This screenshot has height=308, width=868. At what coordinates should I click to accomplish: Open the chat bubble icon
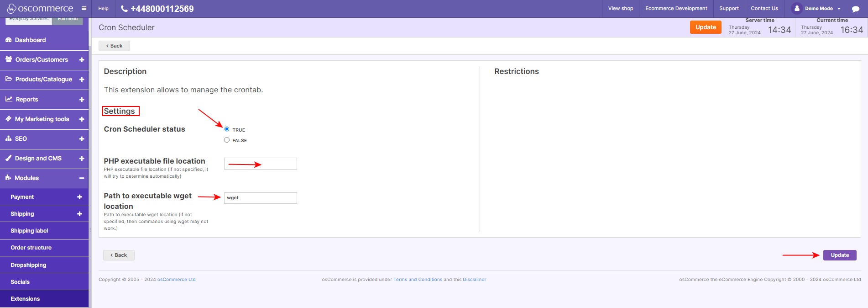856,9
